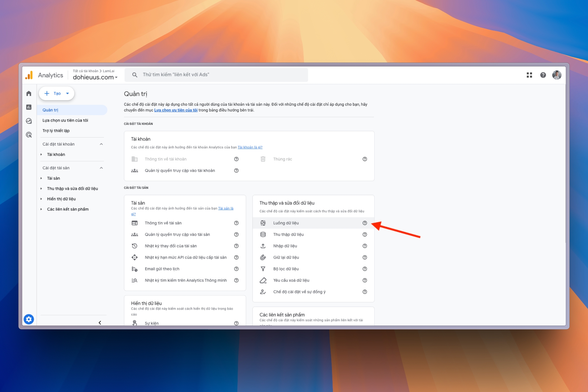Screen dimensions: 588x392
Task: Click the Home icon in left sidebar
Action: point(29,93)
